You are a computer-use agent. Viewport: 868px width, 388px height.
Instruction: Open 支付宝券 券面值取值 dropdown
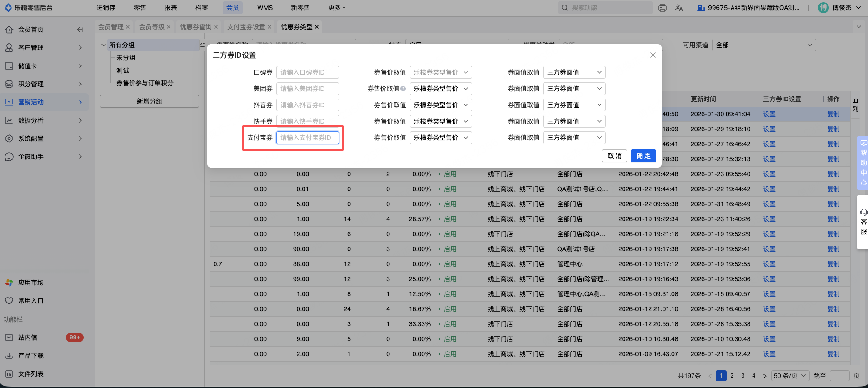pyautogui.click(x=574, y=138)
